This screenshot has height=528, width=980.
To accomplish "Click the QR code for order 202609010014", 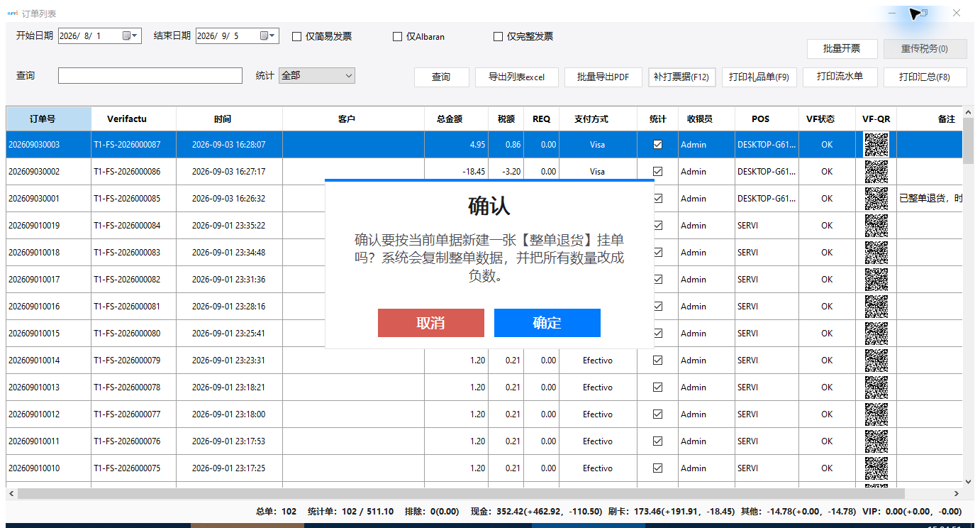I will pyautogui.click(x=876, y=361).
